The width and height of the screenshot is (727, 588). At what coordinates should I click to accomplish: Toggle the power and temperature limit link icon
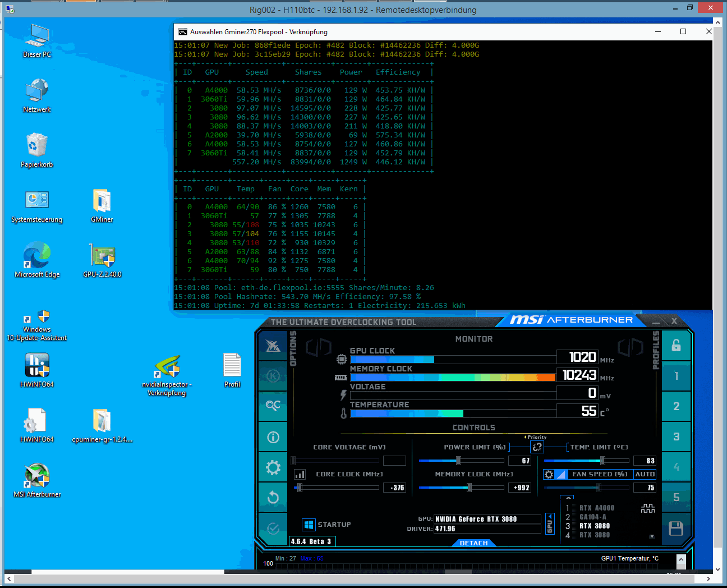coord(537,447)
